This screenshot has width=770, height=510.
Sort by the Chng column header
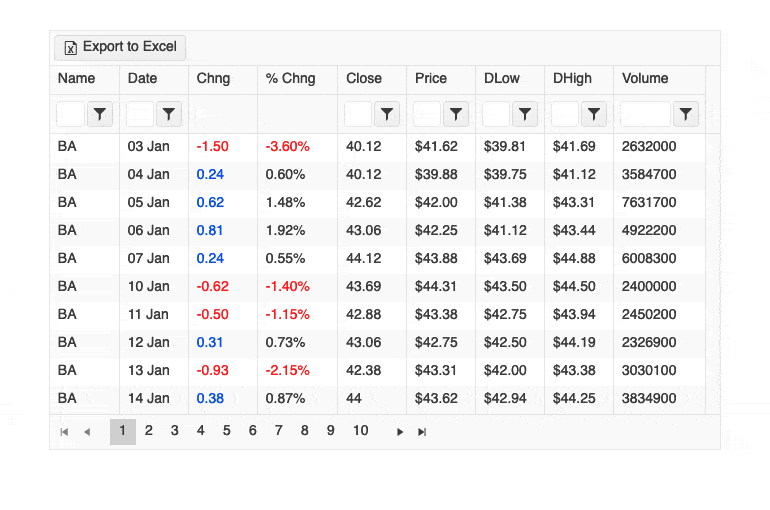[x=213, y=79]
